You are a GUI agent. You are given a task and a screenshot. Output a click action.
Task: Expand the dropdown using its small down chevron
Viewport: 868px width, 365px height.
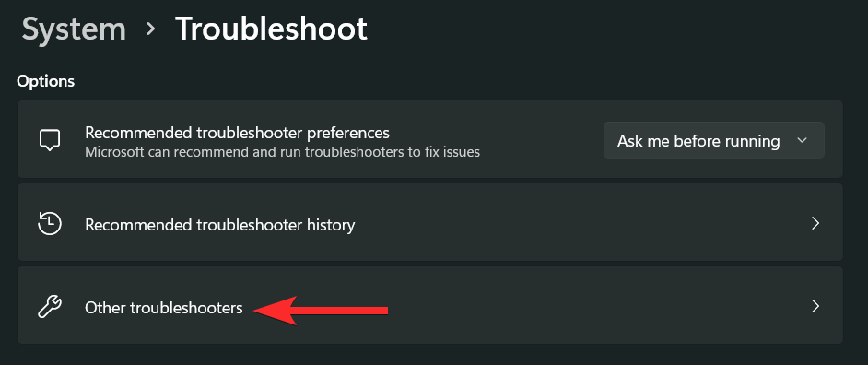point(803,141)
